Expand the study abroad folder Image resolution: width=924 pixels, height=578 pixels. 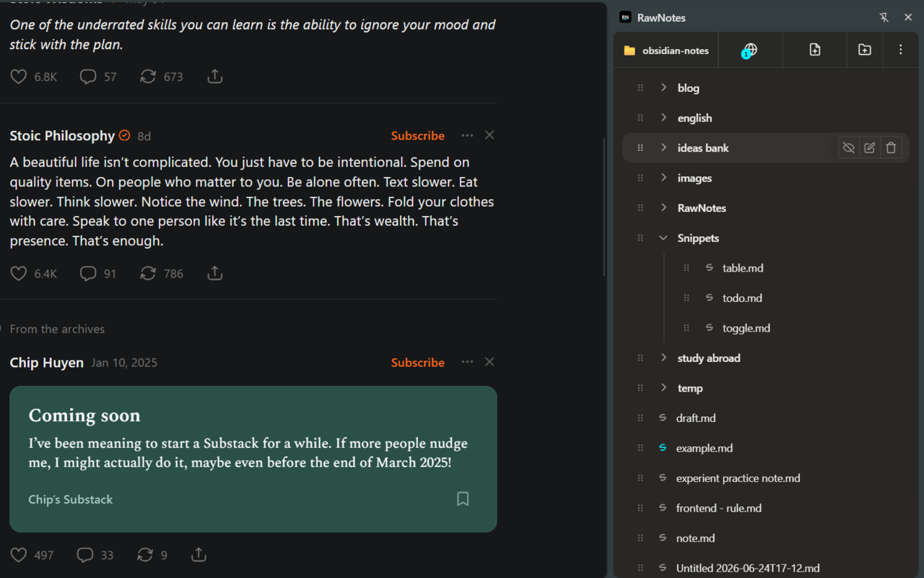(663, 358)
